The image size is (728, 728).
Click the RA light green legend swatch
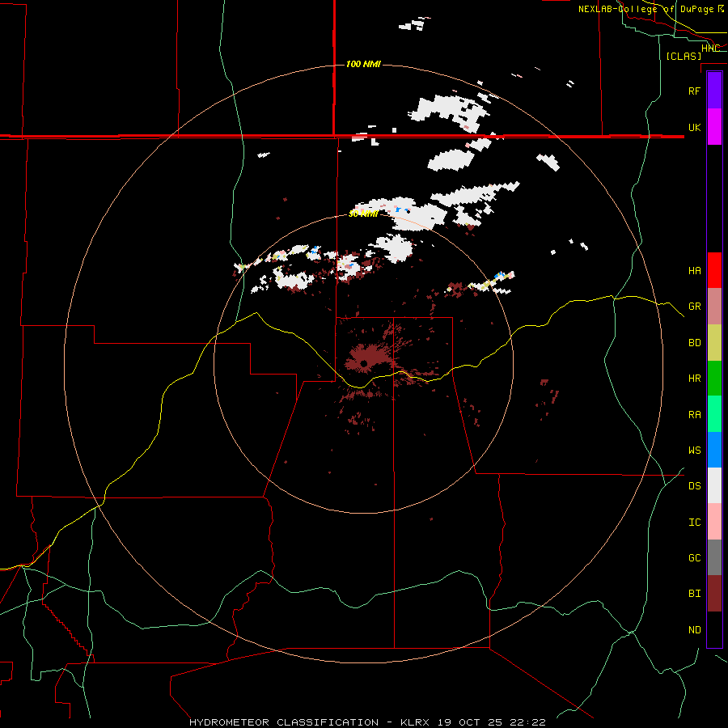click(x=714, y=414)
